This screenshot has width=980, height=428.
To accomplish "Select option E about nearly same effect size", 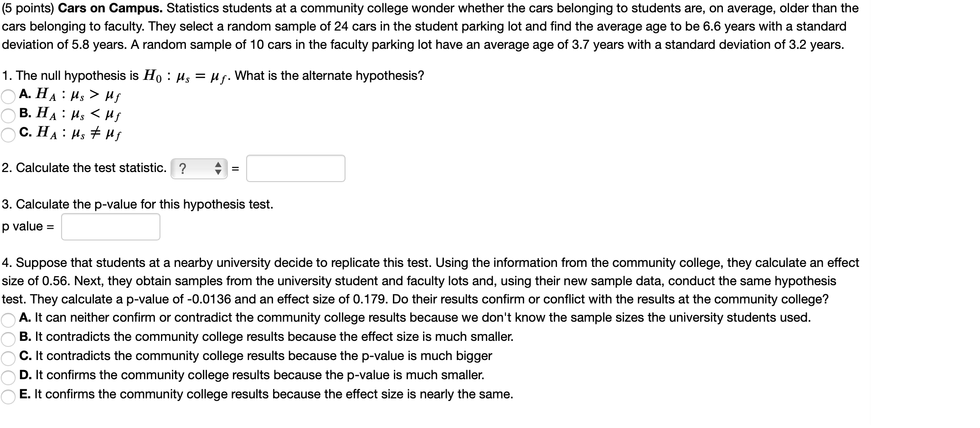I will tap(8, 394).
